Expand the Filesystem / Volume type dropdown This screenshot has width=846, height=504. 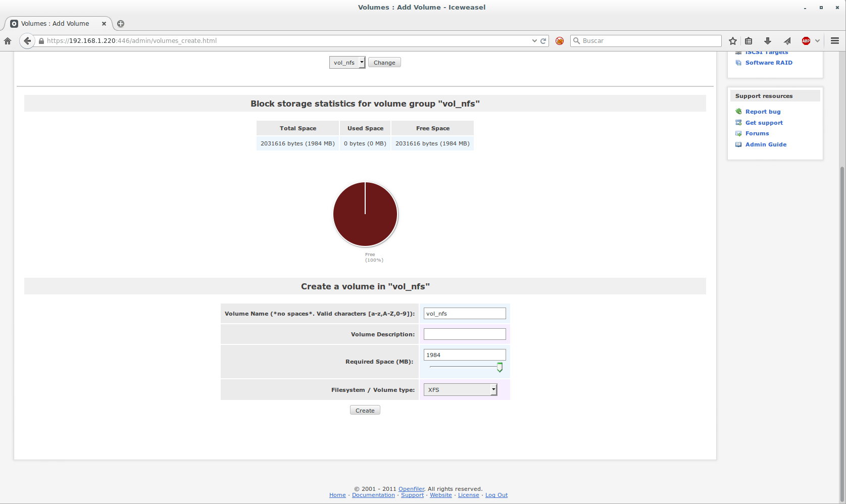click(x=460, y=390)
